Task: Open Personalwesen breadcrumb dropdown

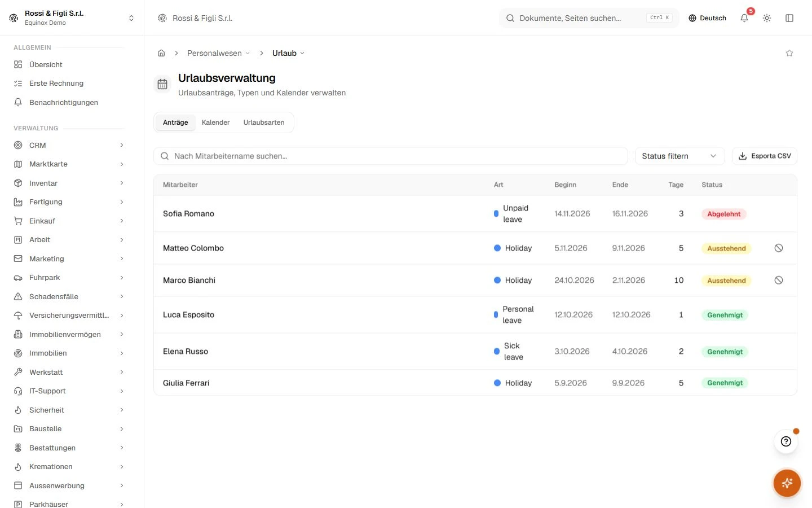Action: click(x=218, y=53)
